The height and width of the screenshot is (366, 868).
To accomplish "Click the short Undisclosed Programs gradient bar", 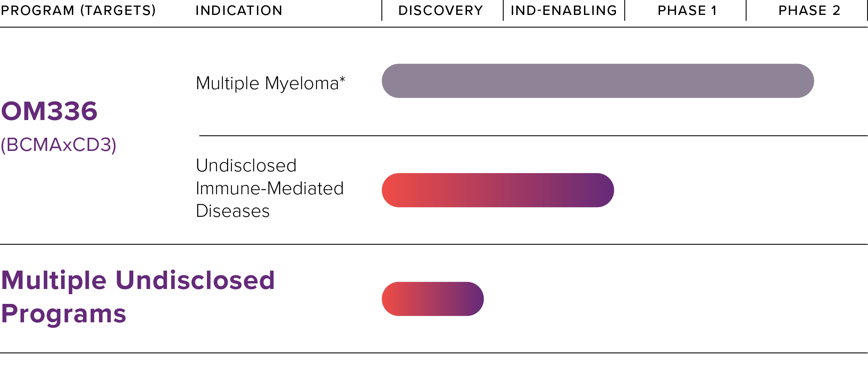I will click(x=433, y=299).
